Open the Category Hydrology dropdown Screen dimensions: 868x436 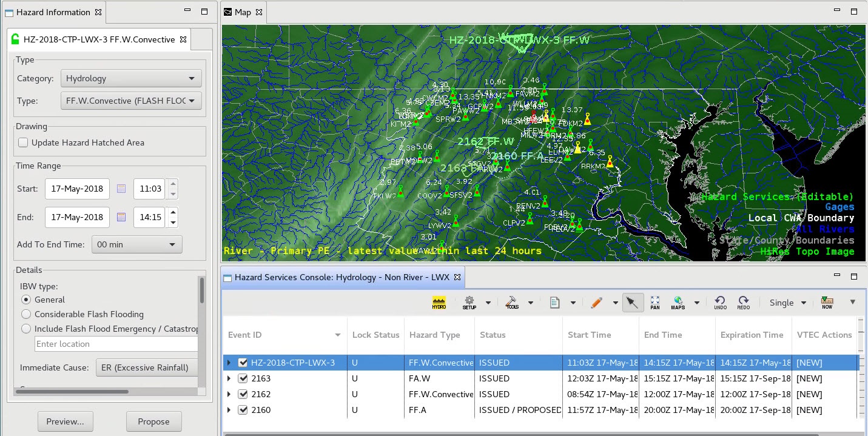click(131, 78)
